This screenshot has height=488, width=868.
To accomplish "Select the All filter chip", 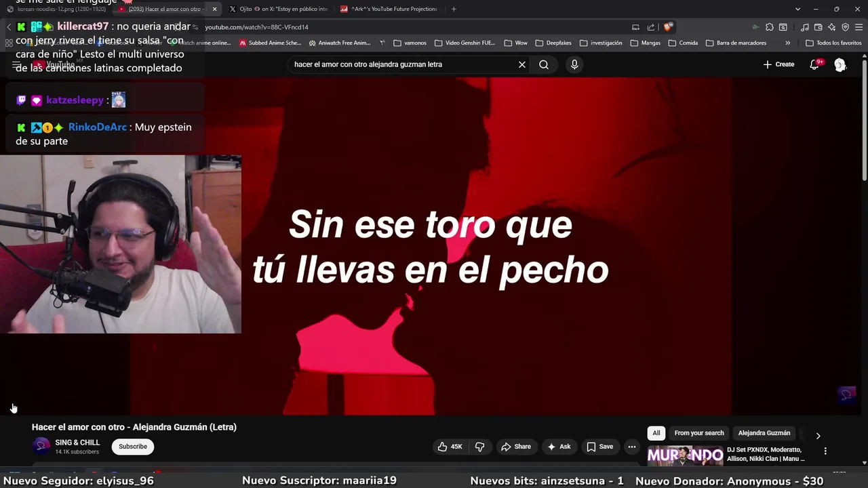I will click(656, 433).
